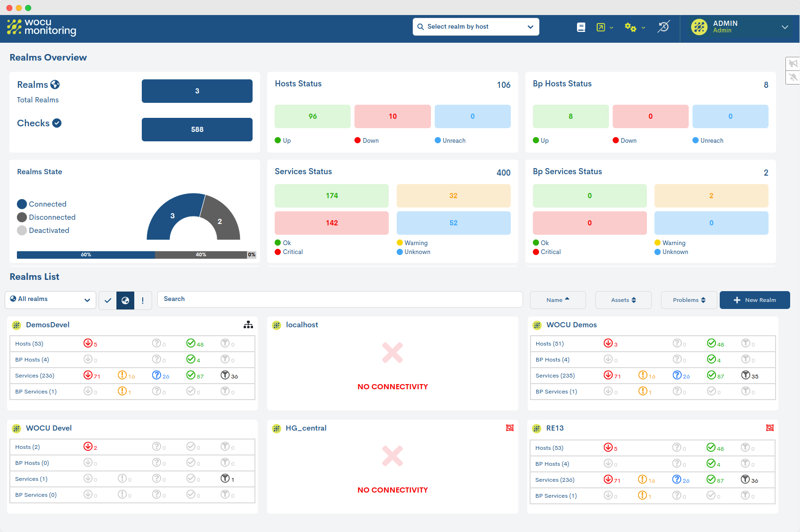Click the New Realm button
Screen dimensions: 800x532
pyautogui.click(x=754, y=300)
